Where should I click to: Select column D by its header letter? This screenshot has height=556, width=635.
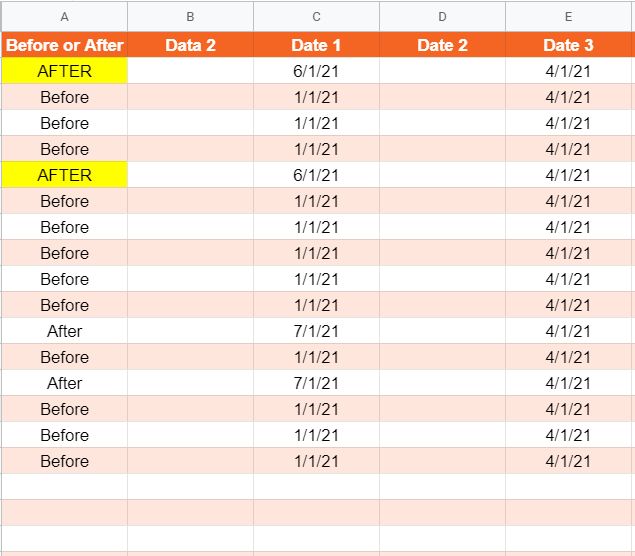442,17
